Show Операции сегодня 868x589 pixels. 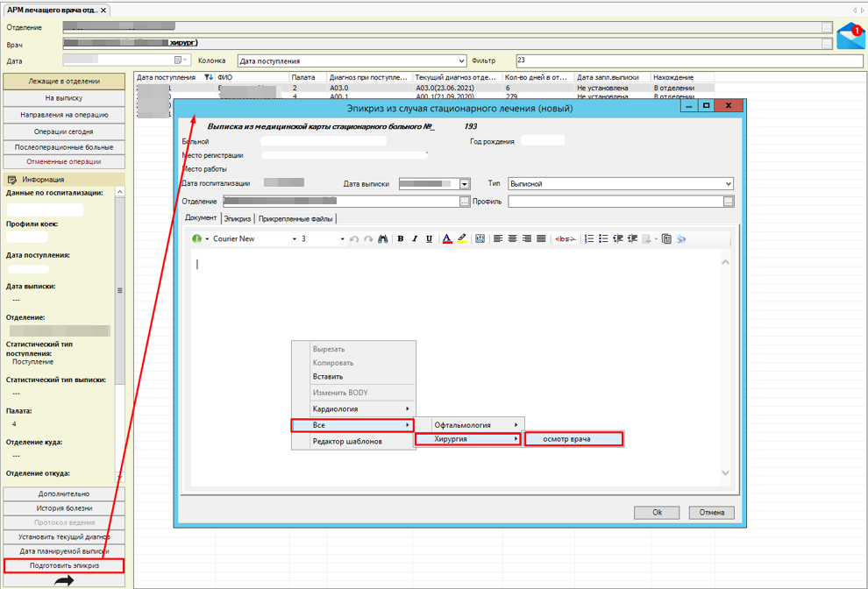pos(64,131)
